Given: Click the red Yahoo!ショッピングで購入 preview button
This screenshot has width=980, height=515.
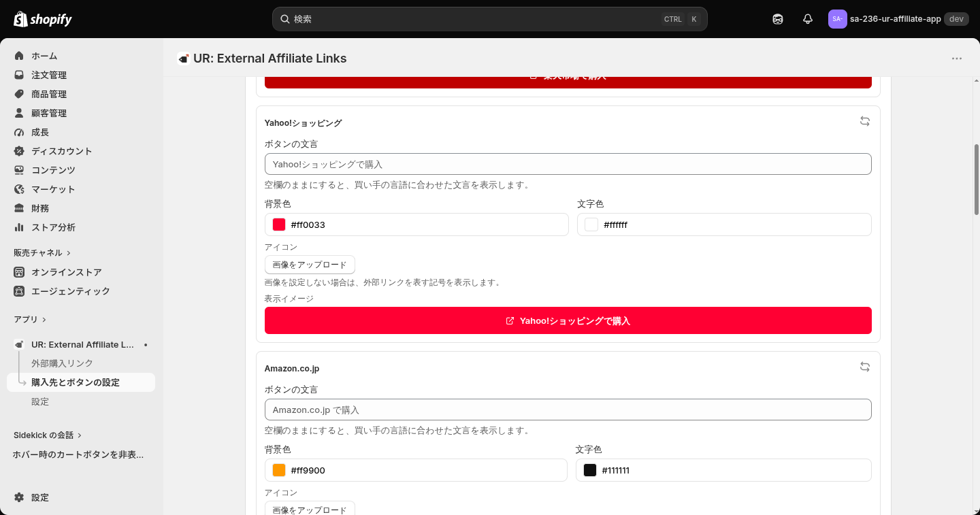Looking at the screenshot, I should 568,320.
